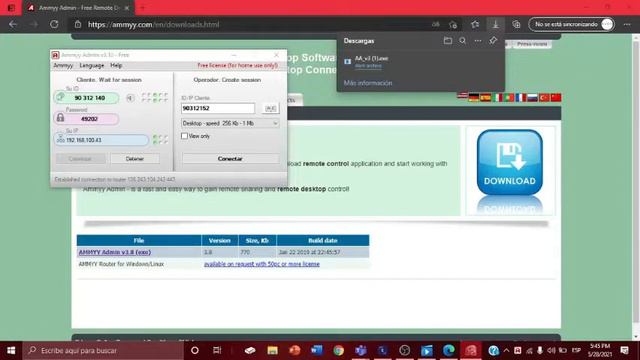Open File Explorer from the taskbar

coord(272,350)
